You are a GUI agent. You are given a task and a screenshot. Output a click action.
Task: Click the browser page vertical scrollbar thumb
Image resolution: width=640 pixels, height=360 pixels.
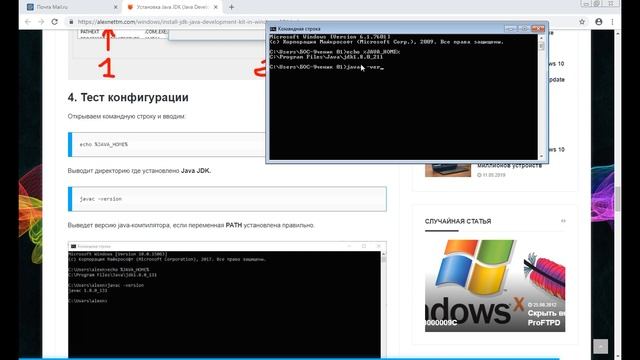[618, 199]
